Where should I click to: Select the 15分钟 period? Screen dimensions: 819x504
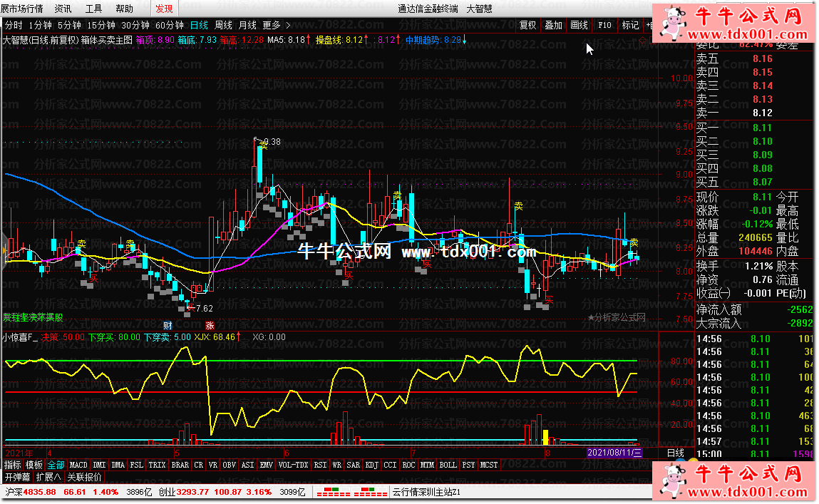(x=101, y=25)
